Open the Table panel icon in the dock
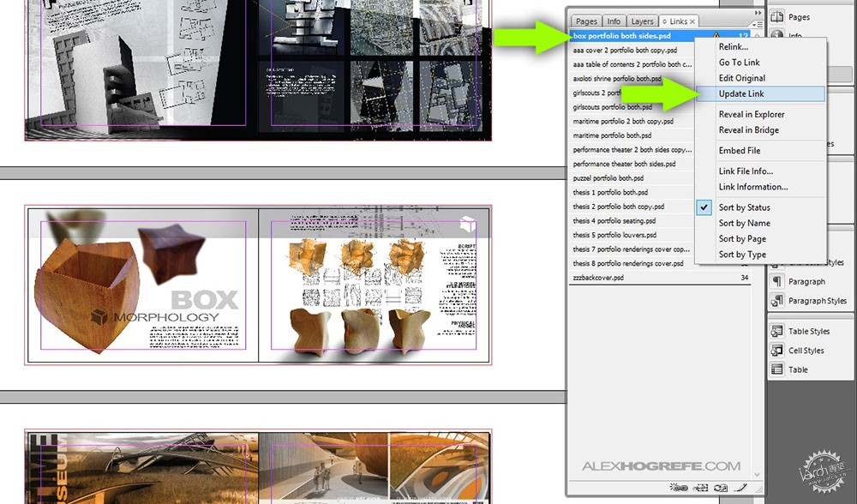Image resolution: width=857 pixels, height=504 pixels. tap(776, 369)
